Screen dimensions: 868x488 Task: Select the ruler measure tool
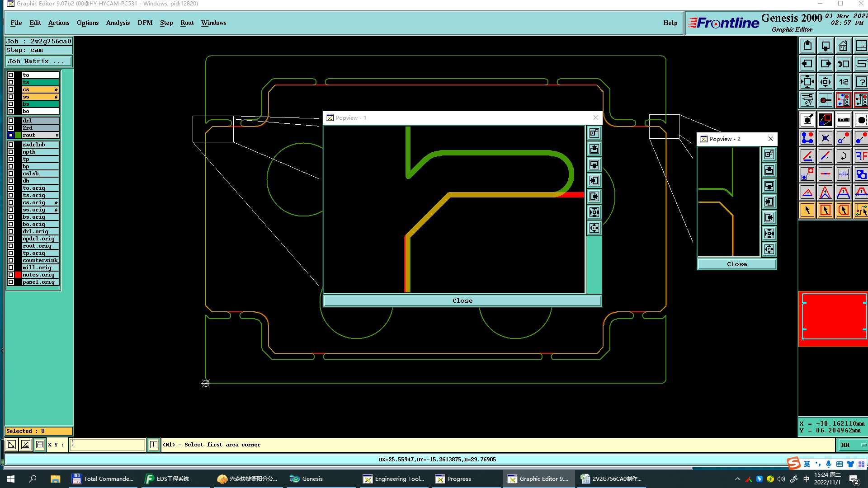click(843, 120)
